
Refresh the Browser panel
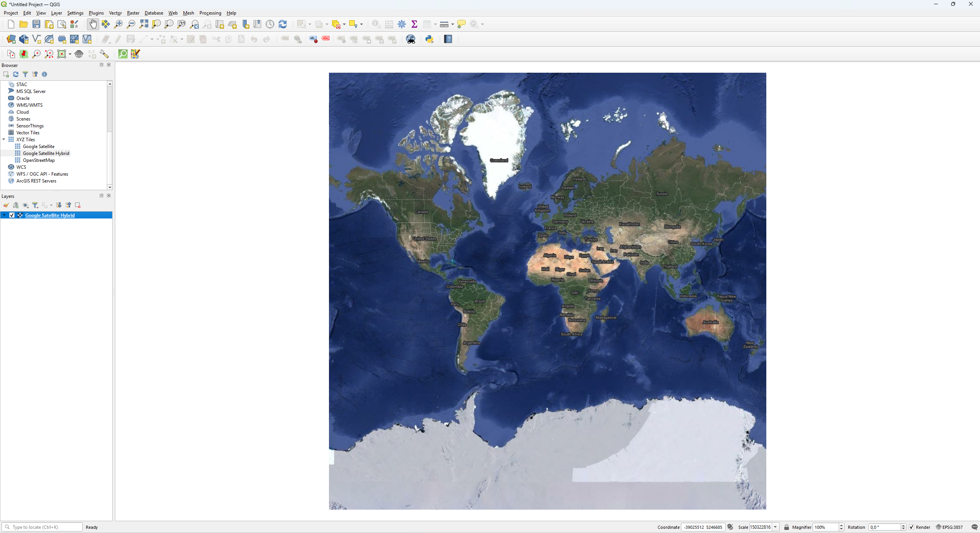pyautogui.click(x=16, y=74)
